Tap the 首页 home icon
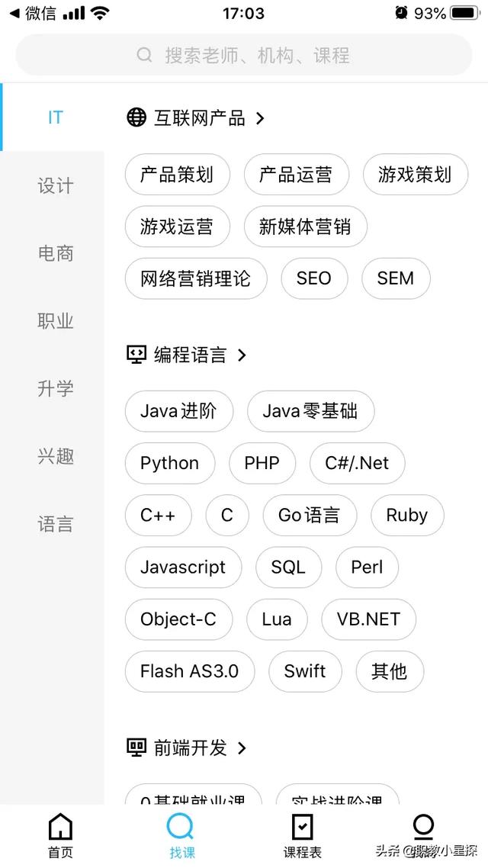This screenshot has height=868, width=488. (x=60, y=827)
